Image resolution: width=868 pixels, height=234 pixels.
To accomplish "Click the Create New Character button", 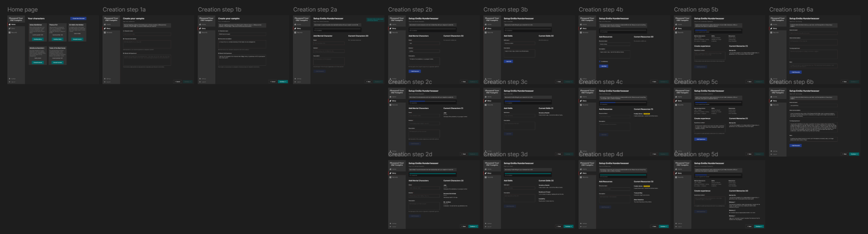I will point(78,18).
